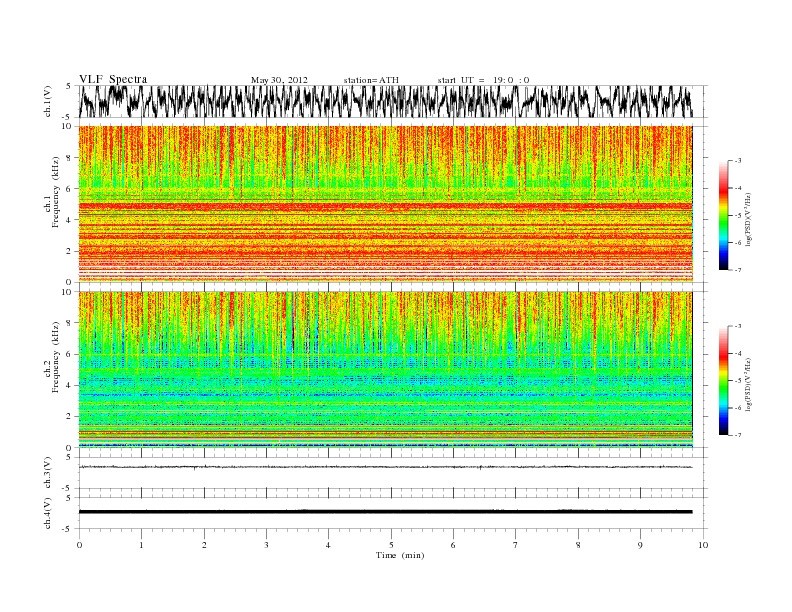This screenshot has width=792, height=612.
Task: Click the '1' time axis tick label
Action: (x=141, y=545)
